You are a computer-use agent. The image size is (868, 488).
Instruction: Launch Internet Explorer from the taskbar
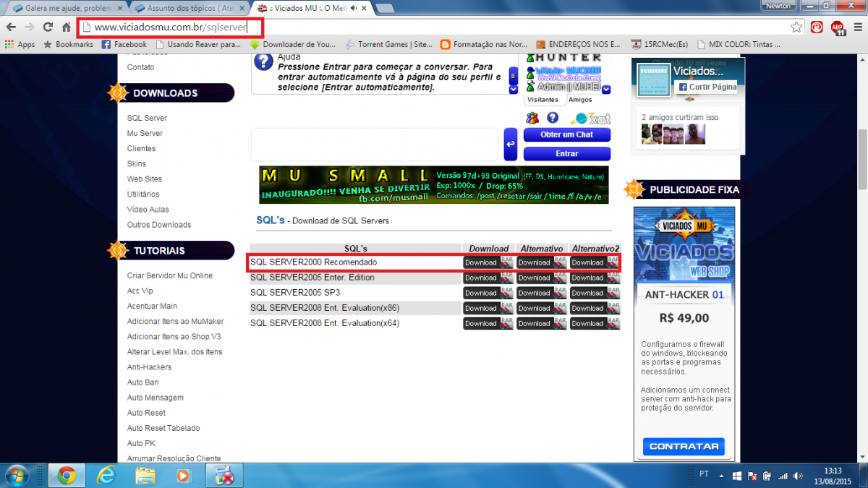point(107,476)
